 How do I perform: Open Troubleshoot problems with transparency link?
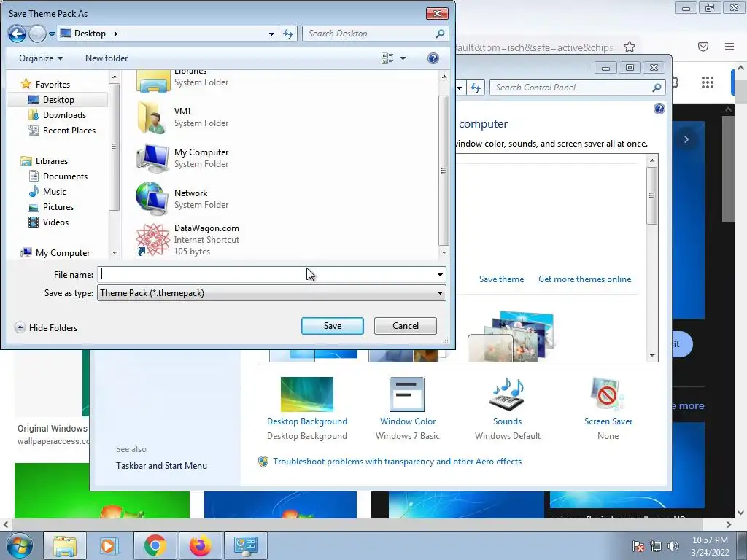click(x=397, y=462)
